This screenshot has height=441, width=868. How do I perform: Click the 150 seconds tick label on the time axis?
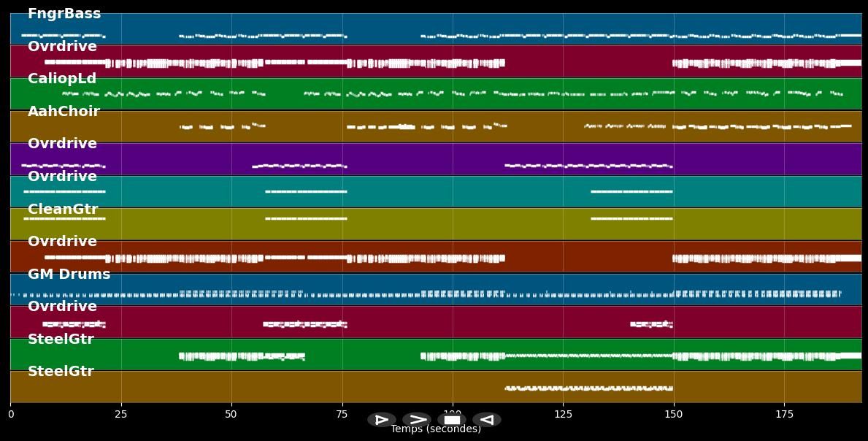click(x=674, y=415)
